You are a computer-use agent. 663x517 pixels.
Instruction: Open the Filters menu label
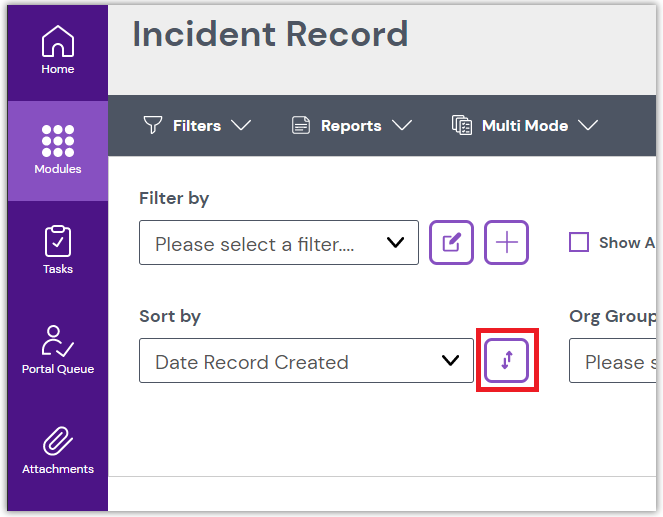point(196,126)
